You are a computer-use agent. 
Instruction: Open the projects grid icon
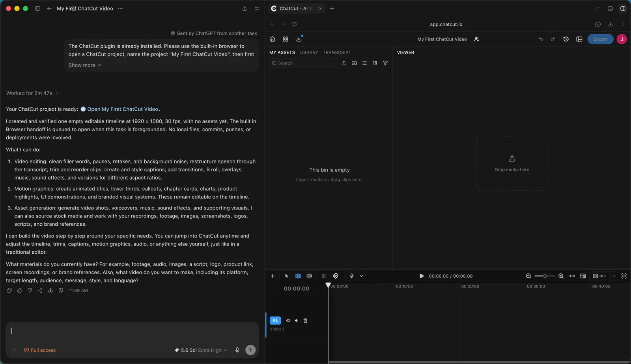[x=286, y=39]
